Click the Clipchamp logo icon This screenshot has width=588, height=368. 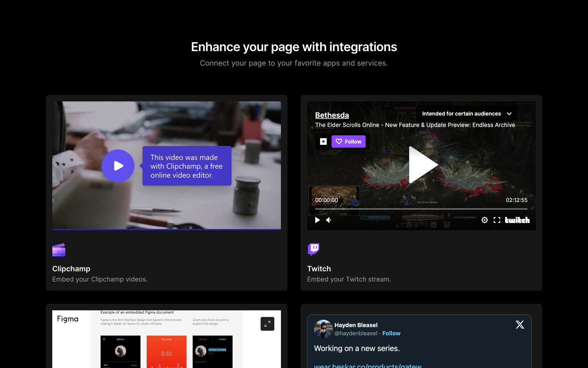pos(59,250)
